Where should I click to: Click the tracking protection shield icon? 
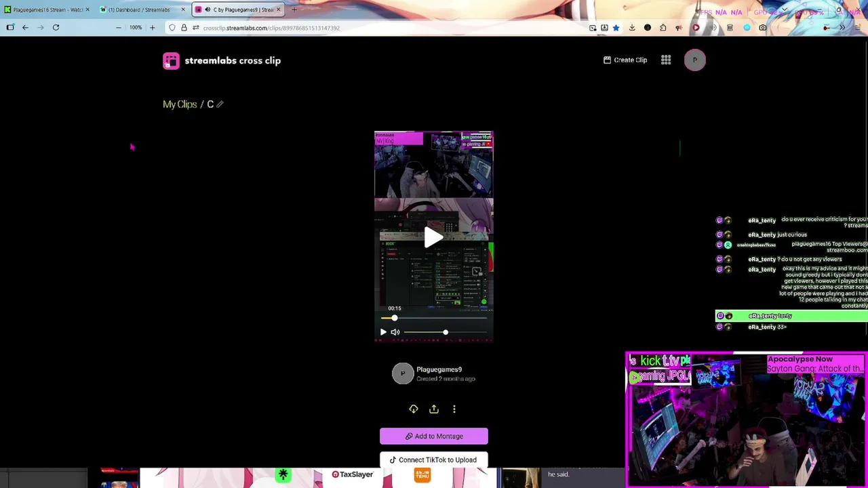[x=172, y=28]
